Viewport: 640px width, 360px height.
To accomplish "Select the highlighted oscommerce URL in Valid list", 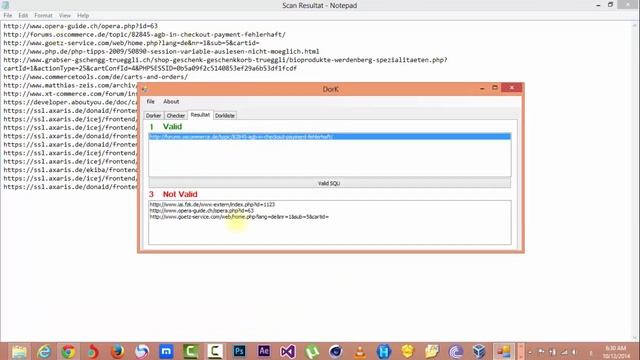I will (329, 137).
